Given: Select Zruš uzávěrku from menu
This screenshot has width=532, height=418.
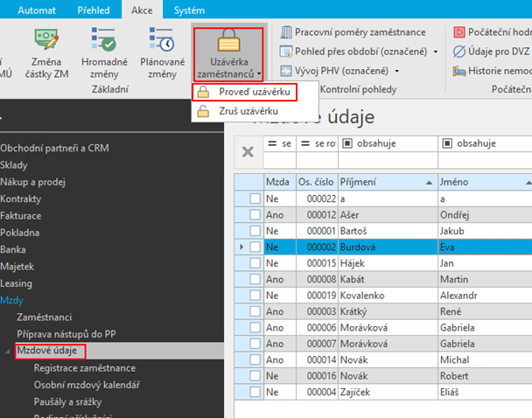Looking at the screenshot, I should (248, 111).
